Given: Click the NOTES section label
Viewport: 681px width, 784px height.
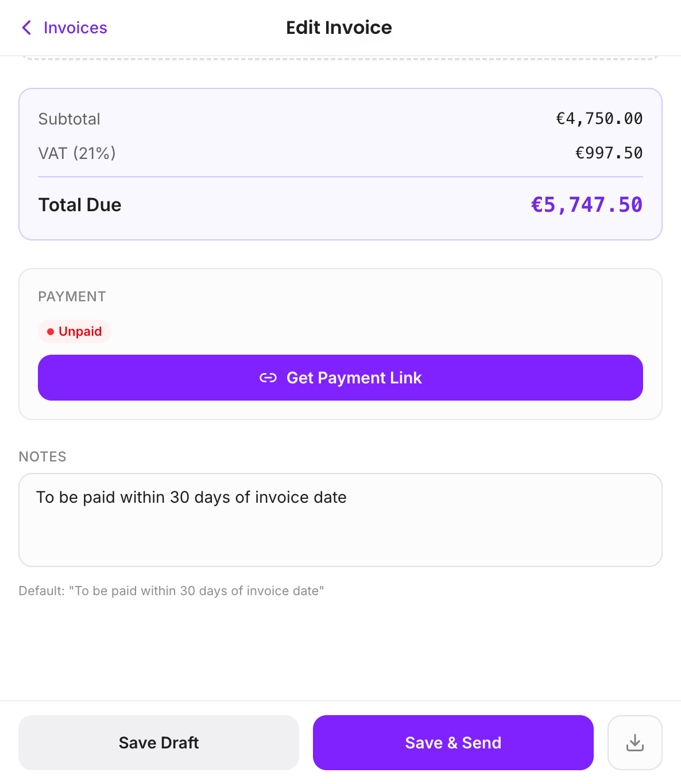Looking at the screenshot, I should point(42,457).
